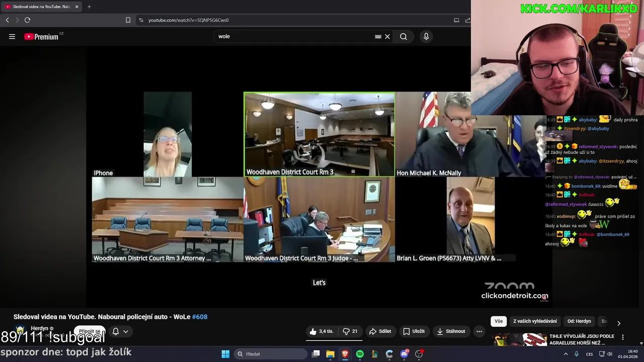This screenshot has height=362, width=644.
Task: Select the Od: Herdyn filter chip
Action: [579, 321]
